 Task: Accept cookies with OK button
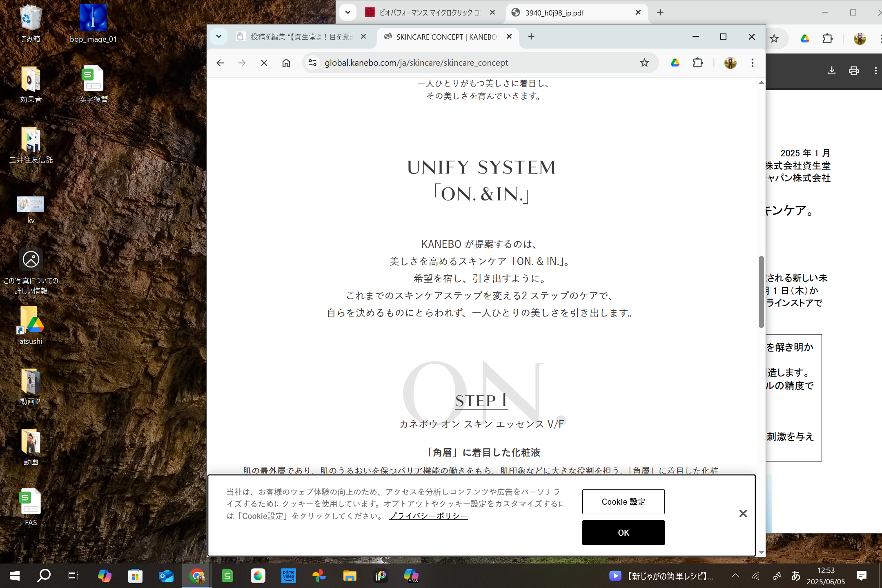623,532
